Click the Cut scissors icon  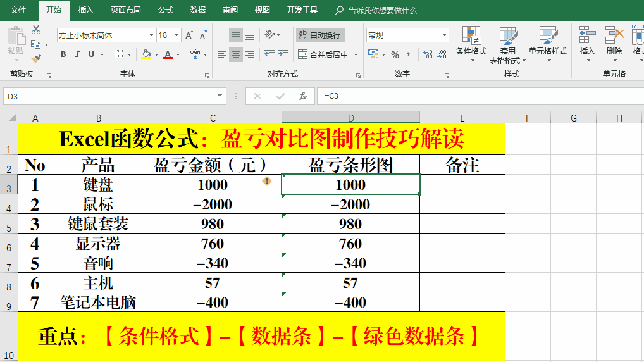point(36,30)
